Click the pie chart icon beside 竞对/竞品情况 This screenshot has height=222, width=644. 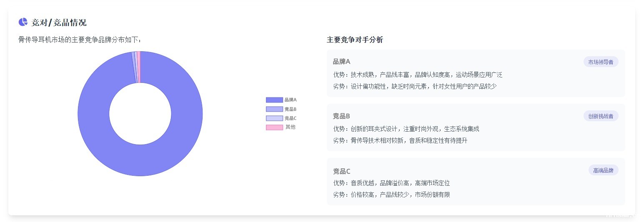[x=23, y=22]
